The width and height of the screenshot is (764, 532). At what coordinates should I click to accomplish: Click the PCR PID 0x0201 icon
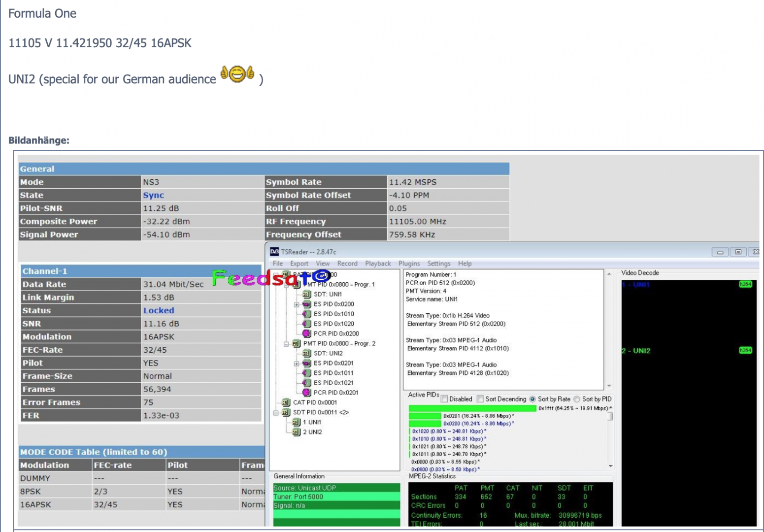(x=306, y=393)
